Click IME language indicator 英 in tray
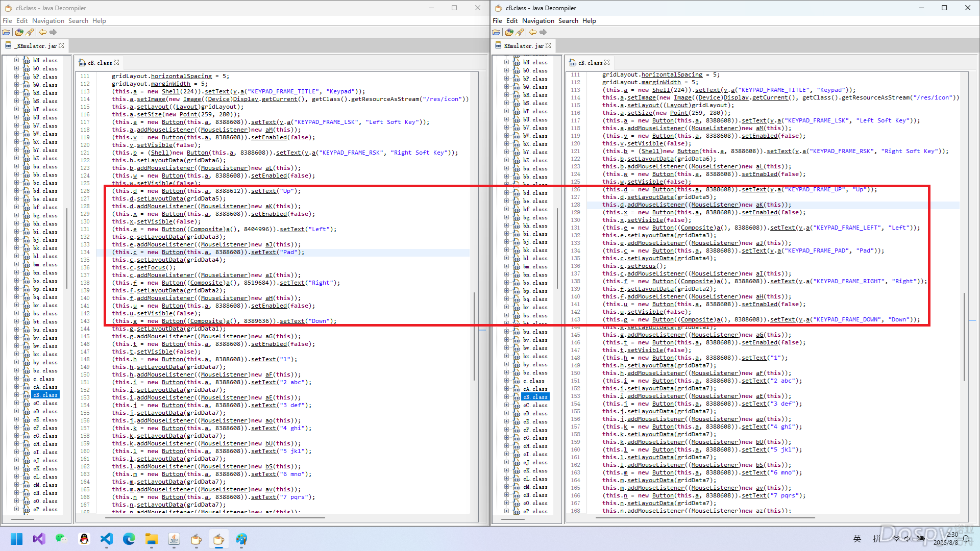The height and width of the screenshot is (551, 980). [857, 539]
